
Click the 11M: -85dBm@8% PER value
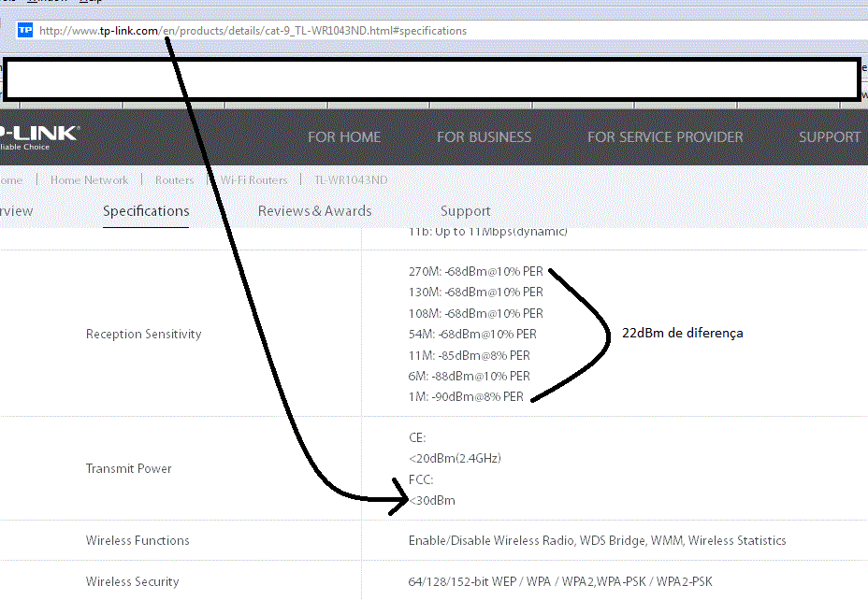469,355
